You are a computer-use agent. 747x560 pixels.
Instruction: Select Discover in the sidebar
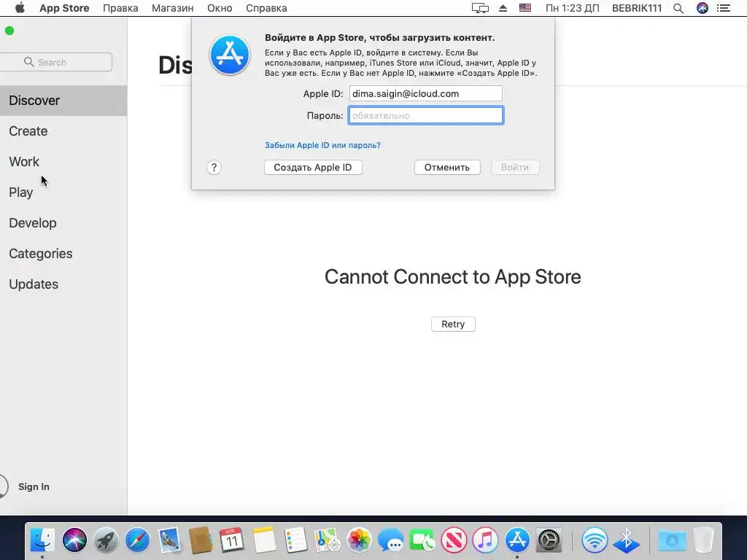click(63, 101)
